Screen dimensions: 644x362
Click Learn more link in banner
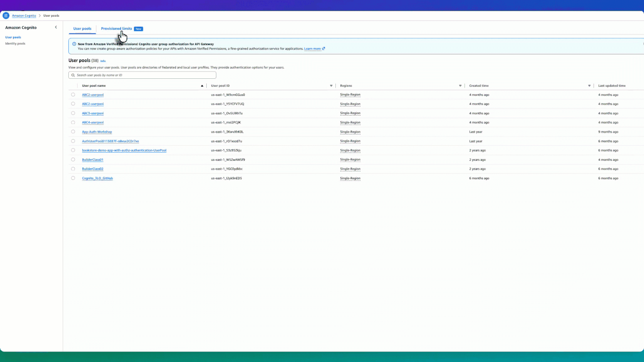click(x=312, y=49)
